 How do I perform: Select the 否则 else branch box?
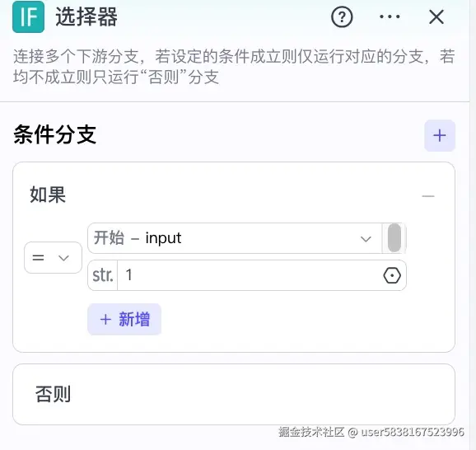click(x=234, y=395)
